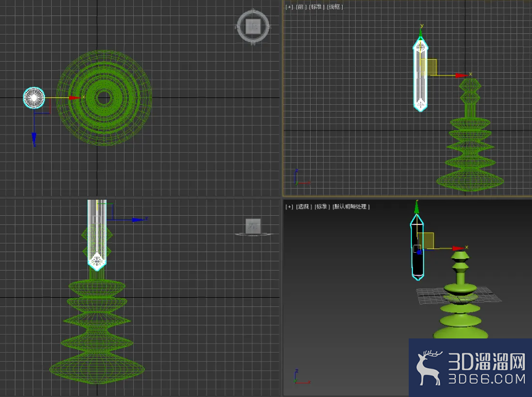
Task: Grab the blue axis arrow in Top viewport
Action: (x=34, y=139)
